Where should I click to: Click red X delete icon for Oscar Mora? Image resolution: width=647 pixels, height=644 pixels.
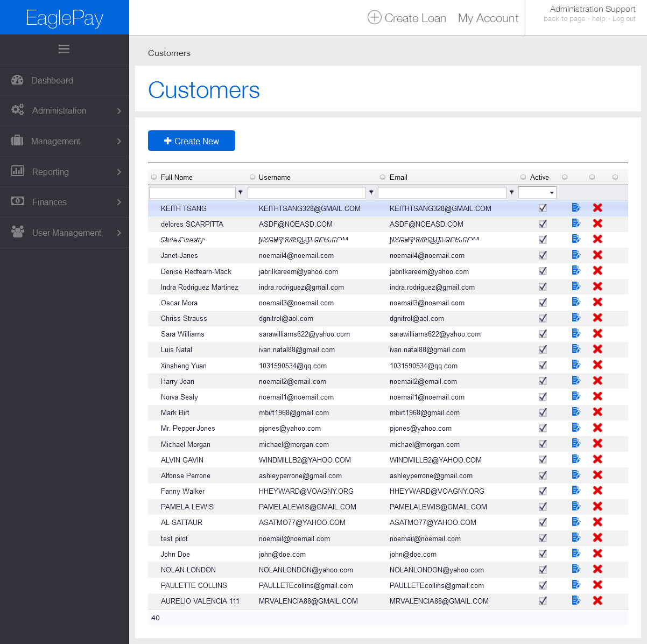click(597, 302)
